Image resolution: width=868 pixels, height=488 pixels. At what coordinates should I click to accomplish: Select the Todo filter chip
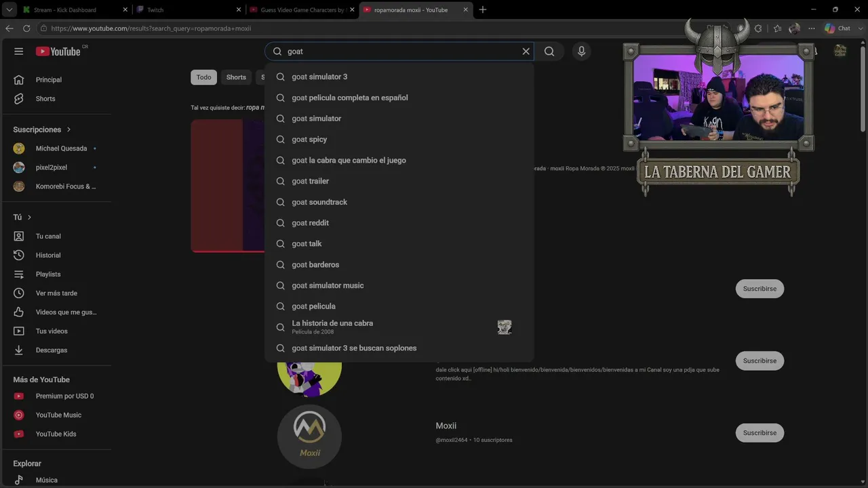pyautogui.click(x=203, y=77)
